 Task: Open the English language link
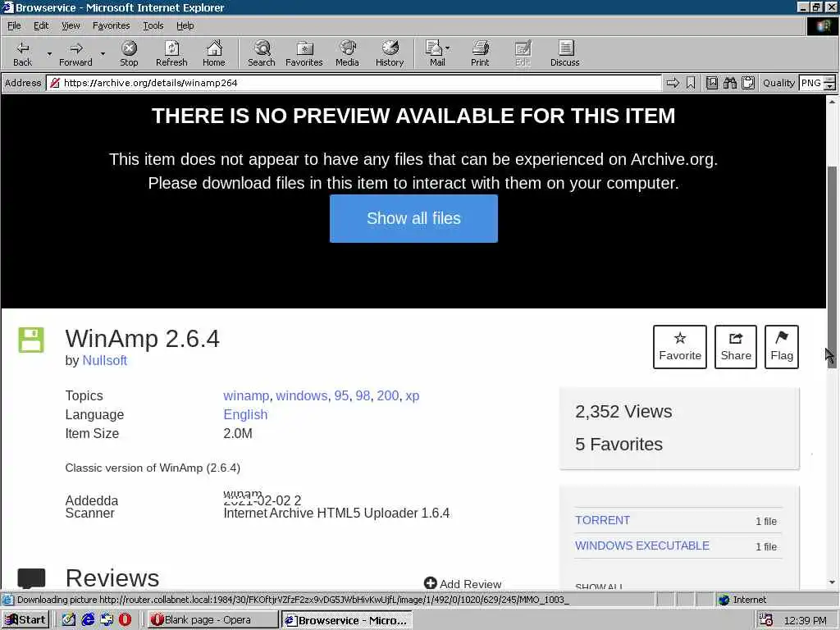(x=245, y=414)
